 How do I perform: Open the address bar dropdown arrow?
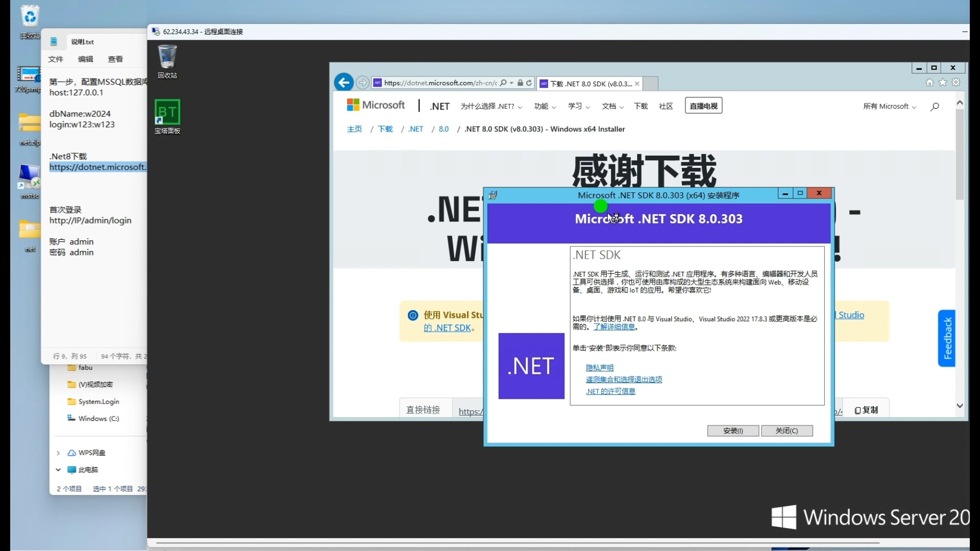click(511, 83)
